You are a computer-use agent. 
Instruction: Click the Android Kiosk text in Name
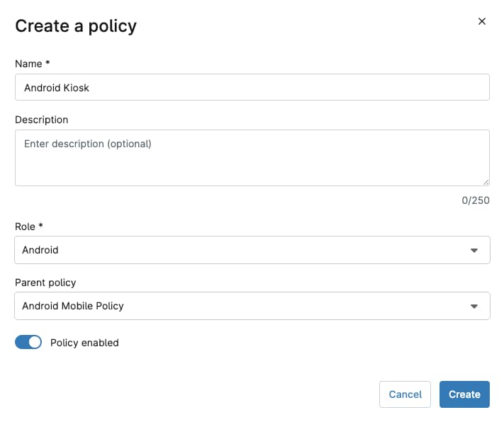coord(57,88)
